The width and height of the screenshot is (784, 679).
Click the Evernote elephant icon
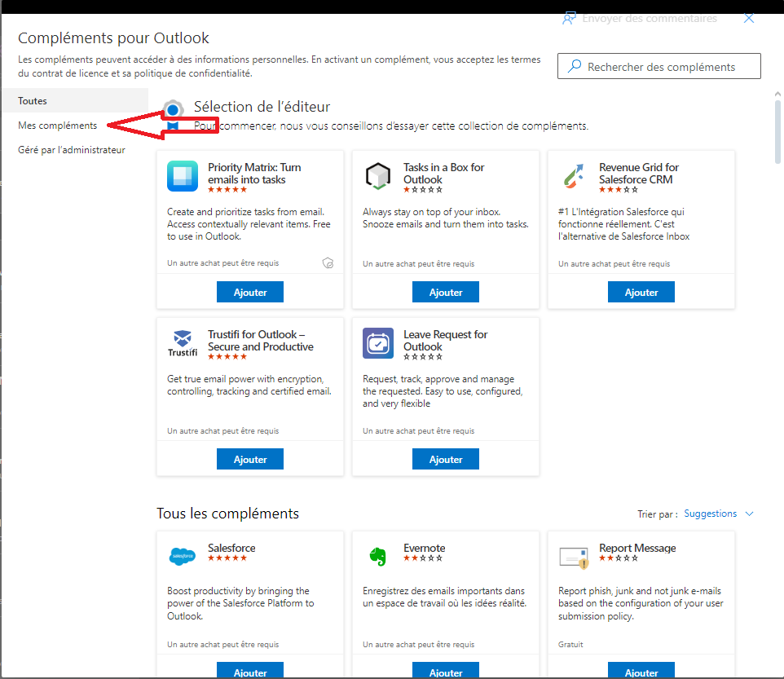point(378,556)
